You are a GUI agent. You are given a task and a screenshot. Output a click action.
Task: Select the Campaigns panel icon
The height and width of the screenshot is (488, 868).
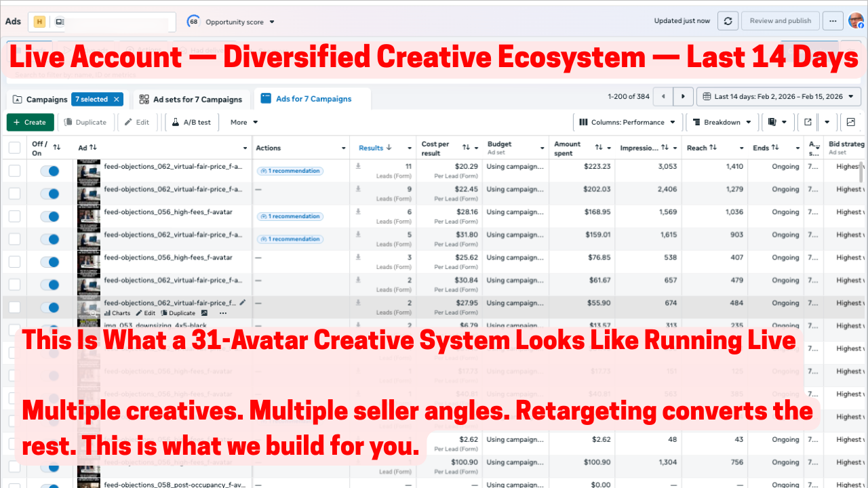[16, 98]
